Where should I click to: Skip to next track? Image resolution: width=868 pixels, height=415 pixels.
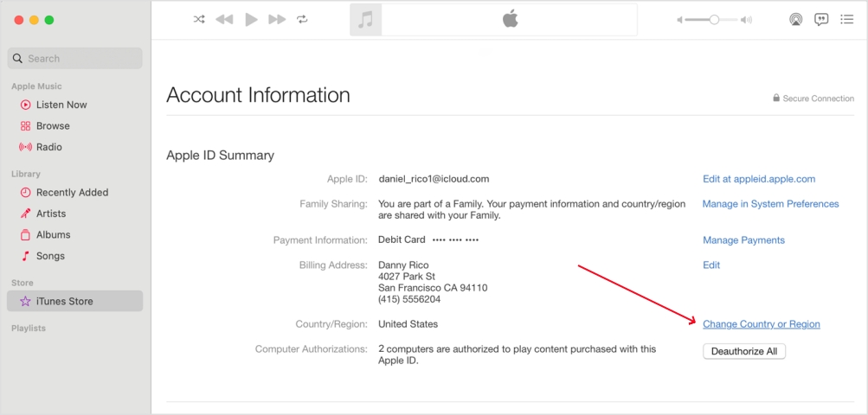click(x=277, y=19)
